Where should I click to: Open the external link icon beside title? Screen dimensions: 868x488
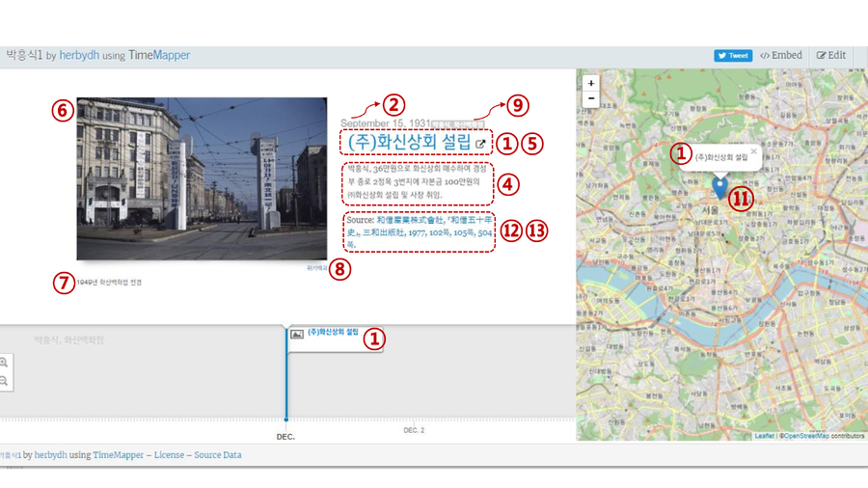click(x=480, y=144)
